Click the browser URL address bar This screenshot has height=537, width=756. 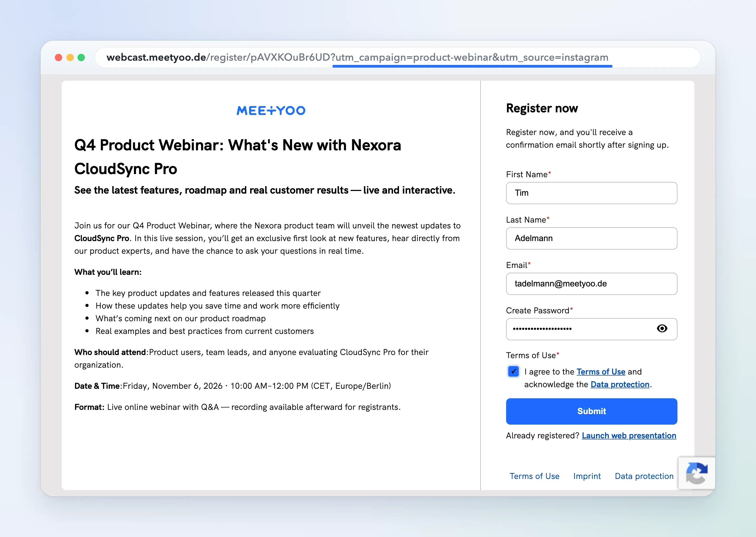click(x=398, y=57)
